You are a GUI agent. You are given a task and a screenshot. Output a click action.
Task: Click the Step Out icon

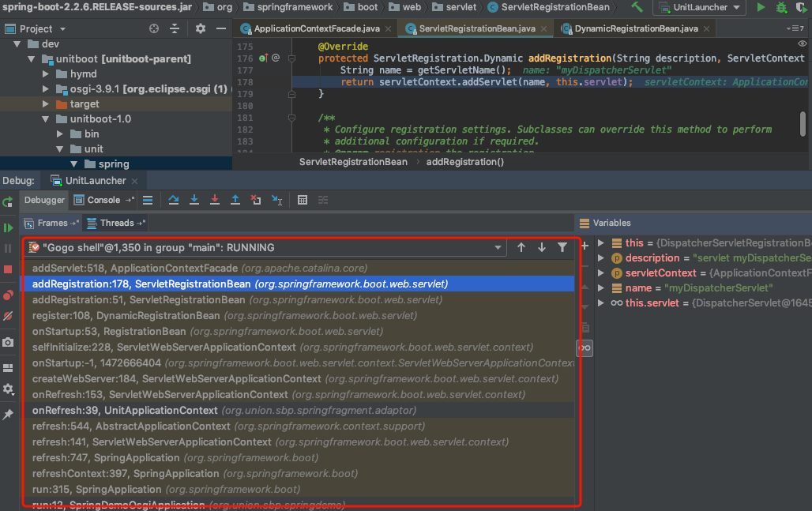point(235,201)
